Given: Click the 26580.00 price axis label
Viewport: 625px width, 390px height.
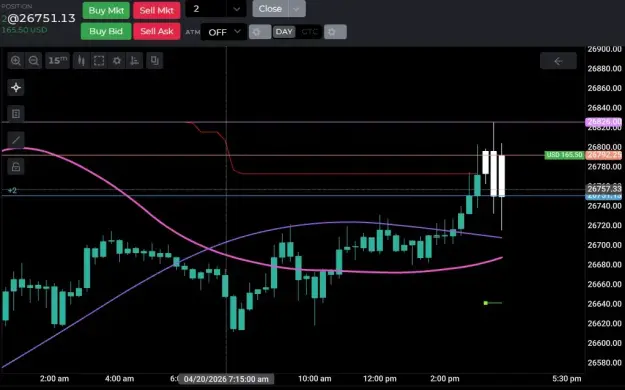Looking at the screenshot, I should click(604, 362).
